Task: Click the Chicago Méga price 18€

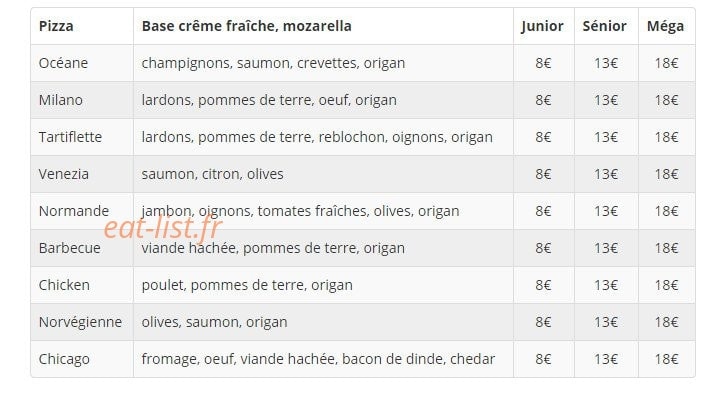Action: (666, 359)
